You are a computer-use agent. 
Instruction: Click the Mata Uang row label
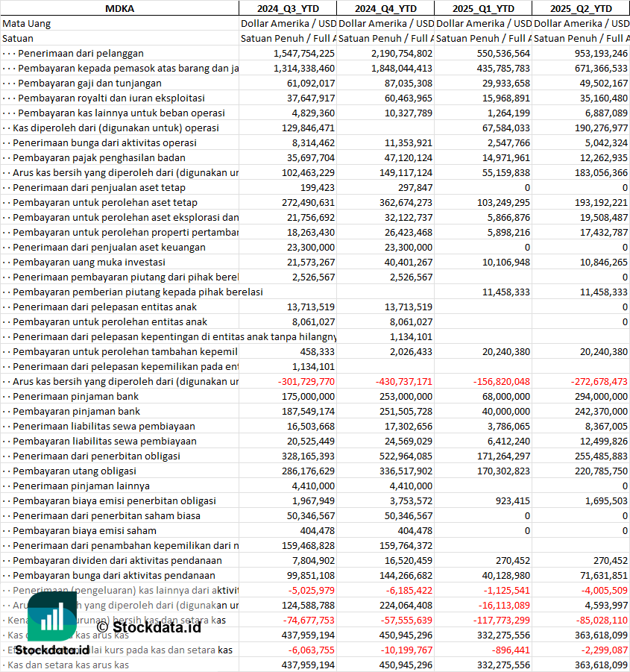click(x=27, y=24)
